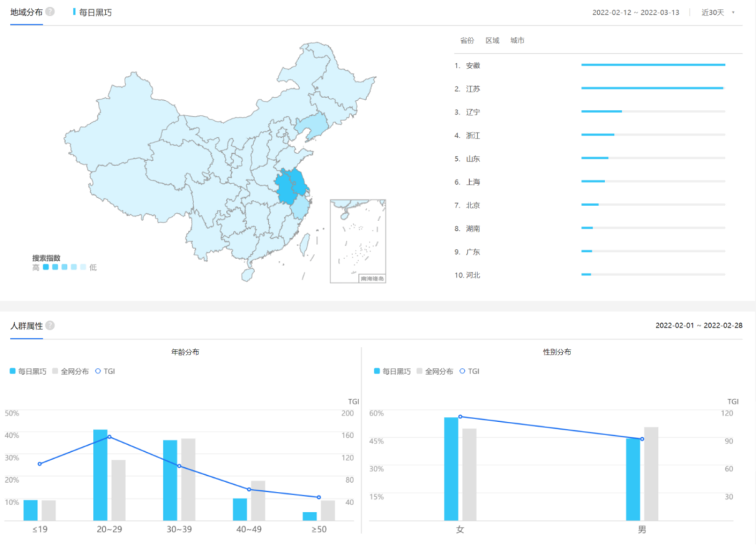Toggle 每日黑巧 series in gender distribution legend
The image size is (756, 545).
click(x=393, y=371)
